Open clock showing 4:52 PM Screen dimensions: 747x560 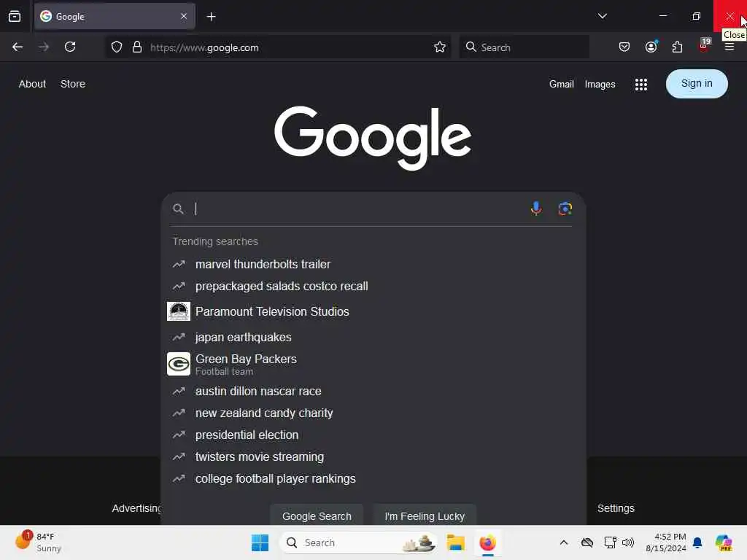pos(665,542)
